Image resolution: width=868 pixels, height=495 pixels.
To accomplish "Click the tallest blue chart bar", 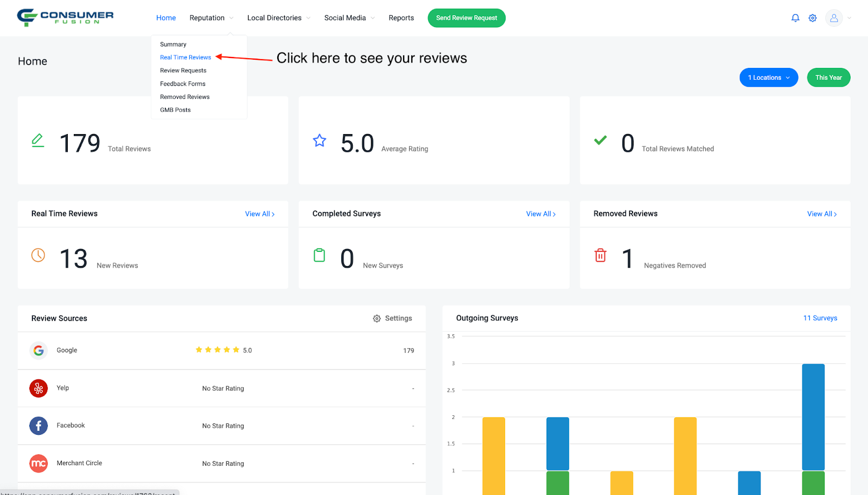I will [x=813, y=417].
